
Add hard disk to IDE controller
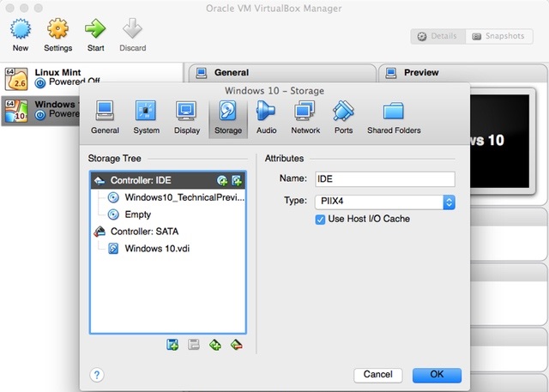(237, 181)
